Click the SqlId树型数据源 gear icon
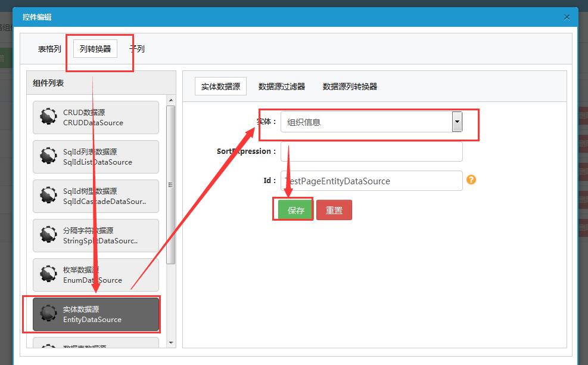 [x=48, y=195]
